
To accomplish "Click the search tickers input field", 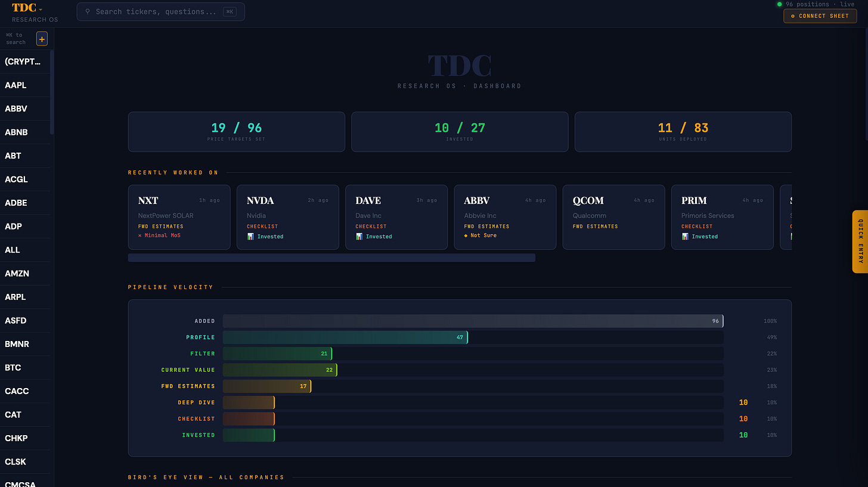I will tap(160, 12).
